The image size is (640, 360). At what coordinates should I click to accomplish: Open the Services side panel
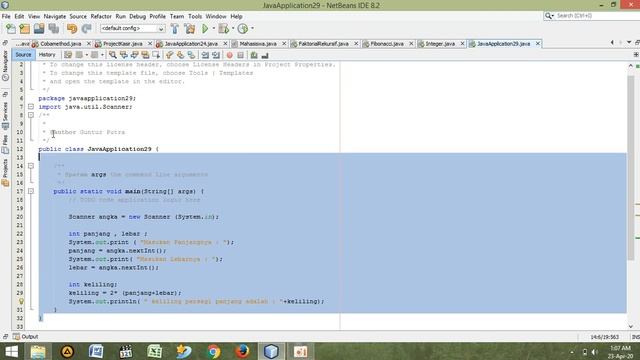[x=5, y=116]
